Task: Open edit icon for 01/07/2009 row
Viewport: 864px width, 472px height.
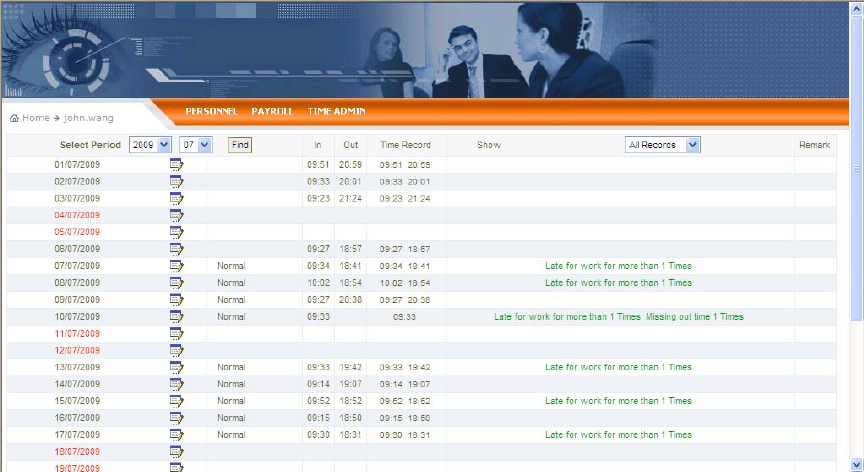Action: point(176,165)
